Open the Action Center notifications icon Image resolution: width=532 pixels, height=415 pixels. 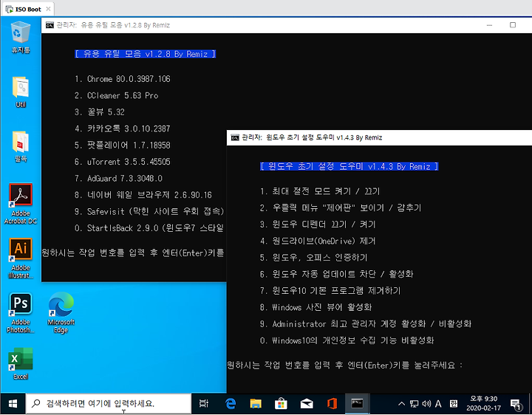coord(516,403)
